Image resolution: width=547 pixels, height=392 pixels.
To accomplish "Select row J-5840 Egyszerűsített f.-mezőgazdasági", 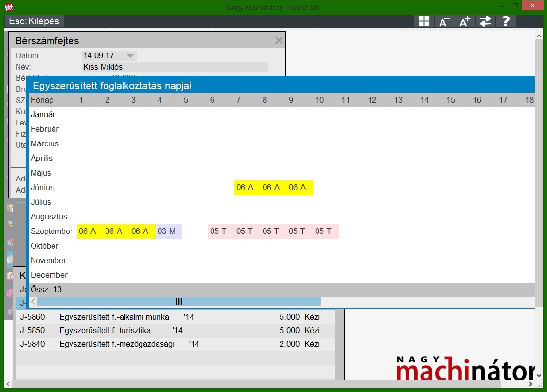I will [175, 344].
